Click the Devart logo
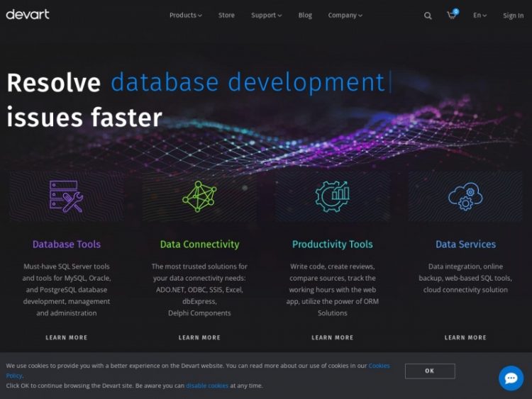The height and width of the screenshot is (399, 532). [28, 14]
